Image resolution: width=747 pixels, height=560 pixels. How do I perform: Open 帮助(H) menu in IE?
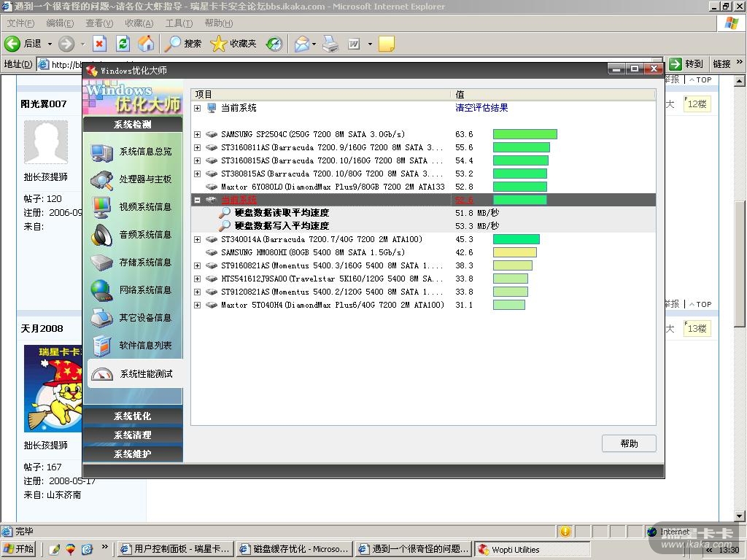(x=219, y=23)
